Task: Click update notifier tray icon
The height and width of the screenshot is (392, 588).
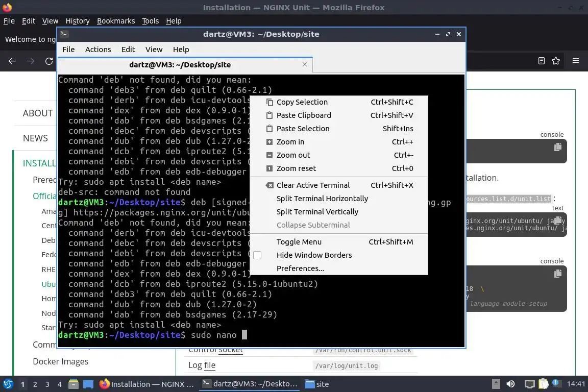Action: click(556, 383)
